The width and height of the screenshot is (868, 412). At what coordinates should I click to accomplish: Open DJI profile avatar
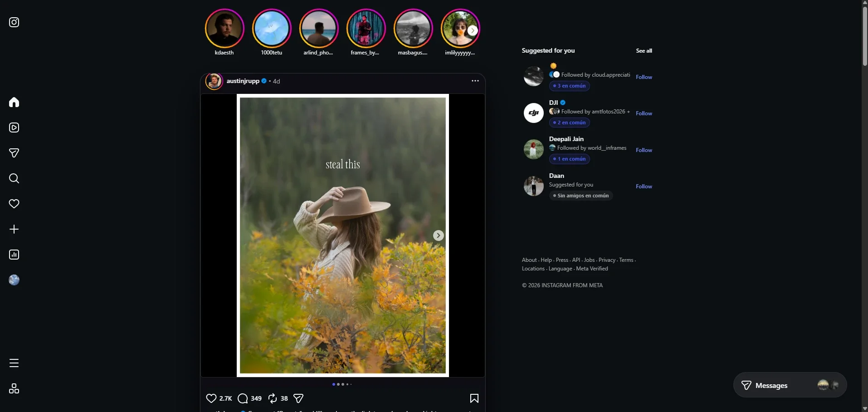pos(534,113)
